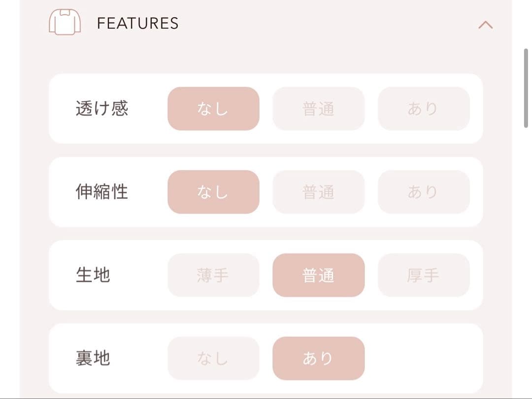Click the 透け感 row label
The width and height of the screenshot is (532, 399).
[x=101, y=109]
